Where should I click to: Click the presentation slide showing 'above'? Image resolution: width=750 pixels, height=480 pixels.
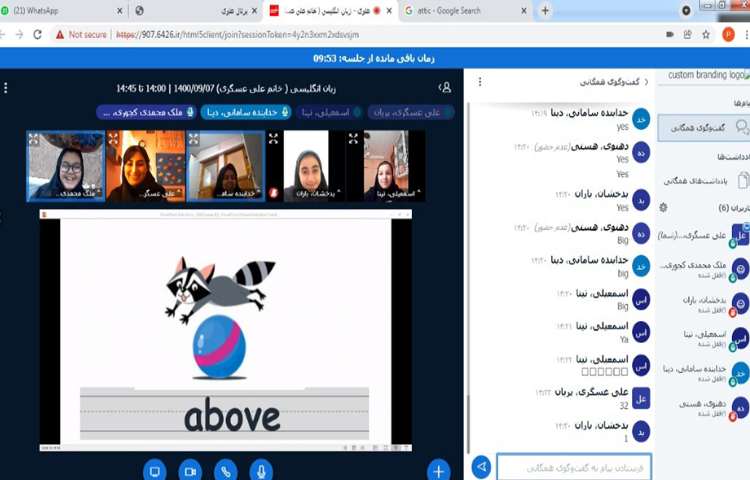[225, 332]
